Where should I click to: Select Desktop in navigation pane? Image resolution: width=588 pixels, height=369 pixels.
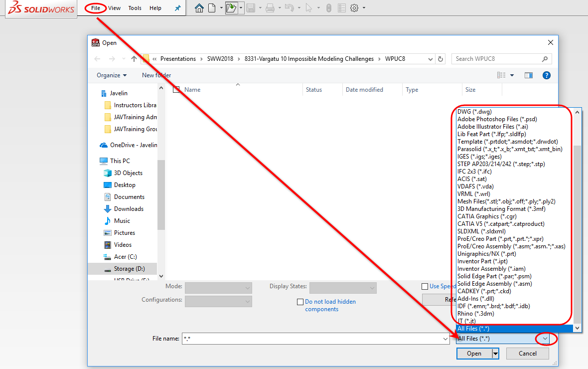(x=125, y=185)
